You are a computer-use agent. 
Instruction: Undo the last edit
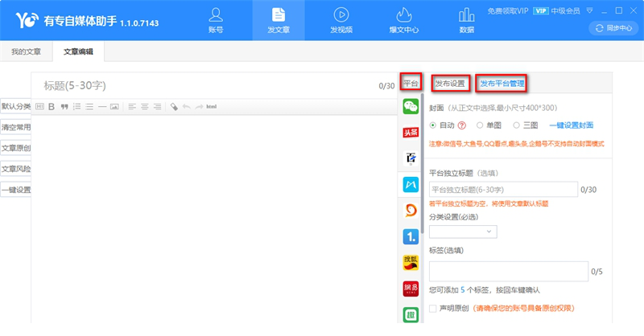pyautogui.click(x=187, y=107)
